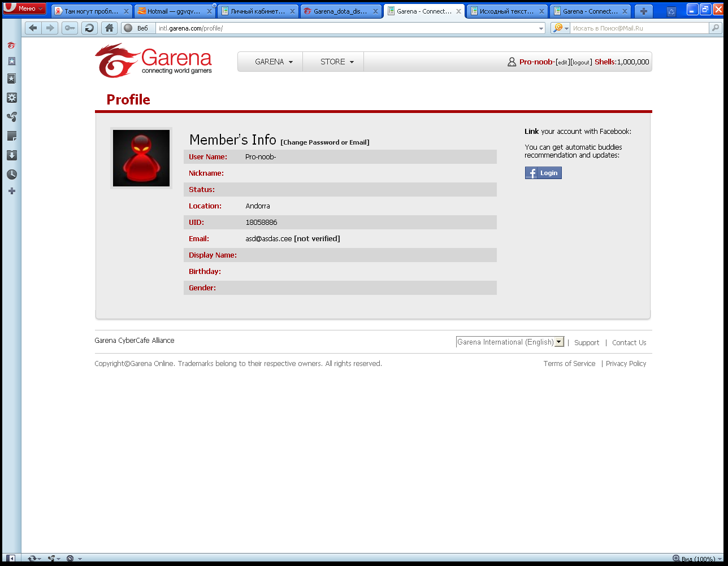Open the Opera Unite status bar icon
Screen dimensions: 728x566
tap(54, 559)
